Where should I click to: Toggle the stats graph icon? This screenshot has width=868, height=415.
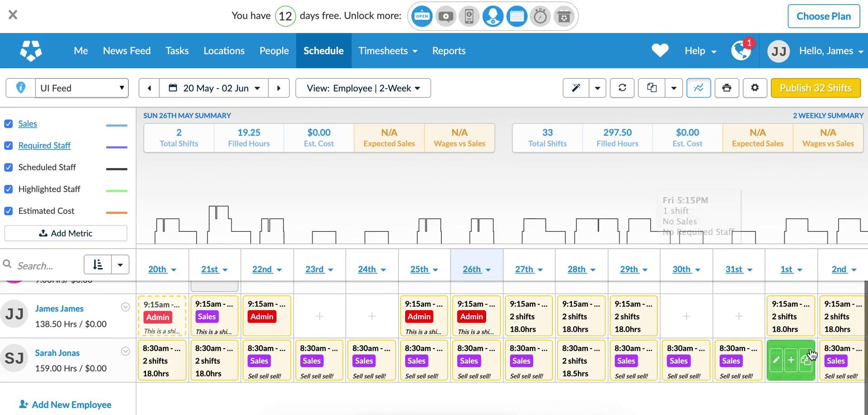coord(699,88)
